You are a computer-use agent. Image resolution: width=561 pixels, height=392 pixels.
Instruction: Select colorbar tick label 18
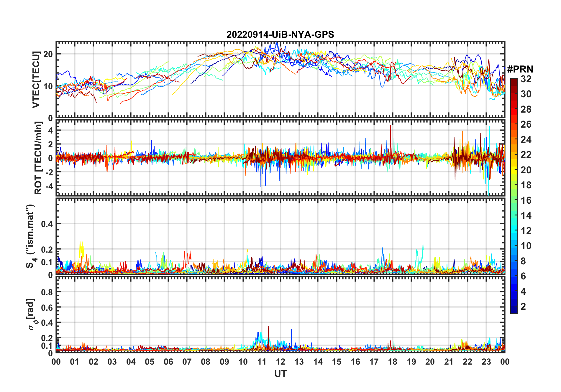526,185
